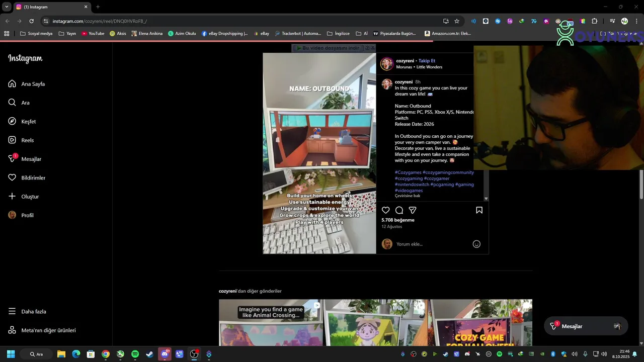Open the Cozy Game for Halloween thumbnail
This screenshot has height=362, width=644.
(x=480, y=322)
